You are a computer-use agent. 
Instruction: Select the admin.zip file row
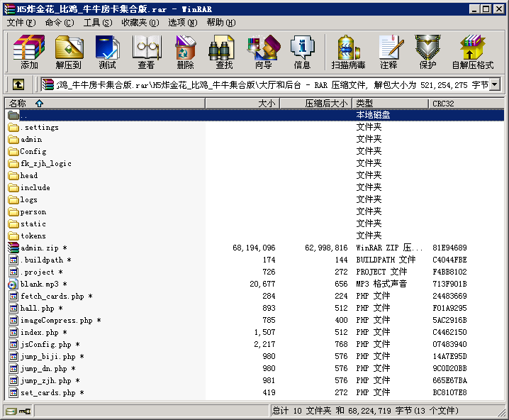(x=40, y=248)
